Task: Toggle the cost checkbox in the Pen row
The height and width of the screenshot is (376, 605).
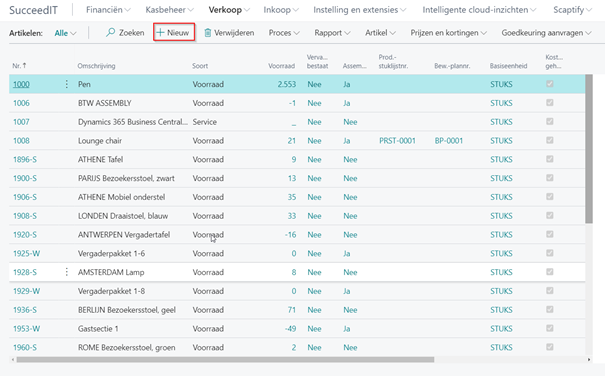Action: click(550, 84)
